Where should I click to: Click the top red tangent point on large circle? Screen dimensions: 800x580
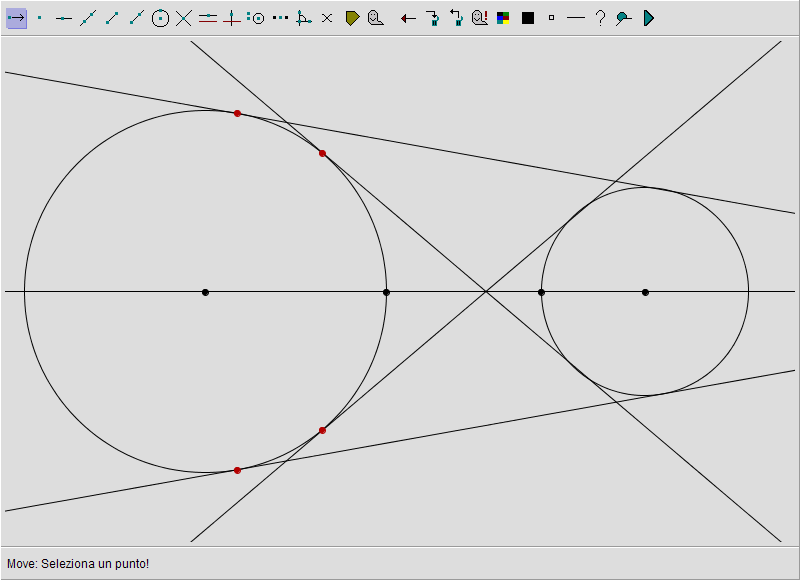[x=237, y=114]
